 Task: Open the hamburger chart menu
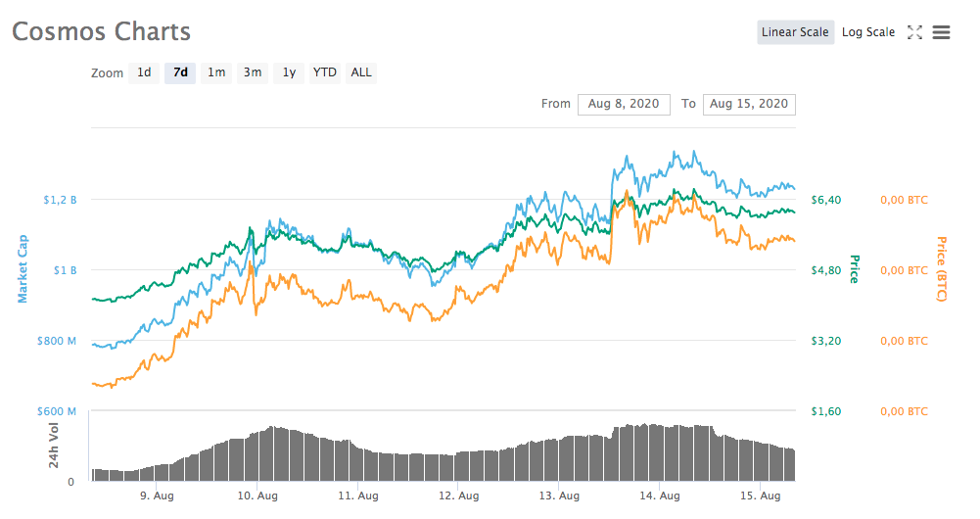[x=941, y=32]
